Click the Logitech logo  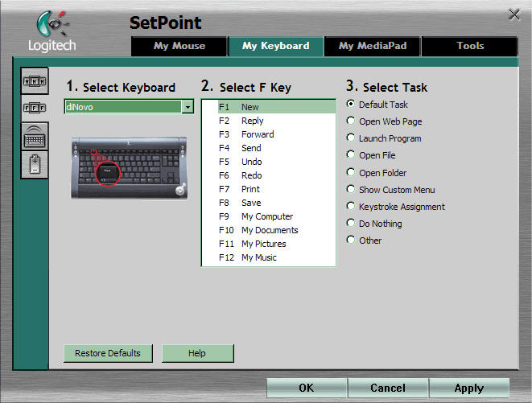coord(52,31)
